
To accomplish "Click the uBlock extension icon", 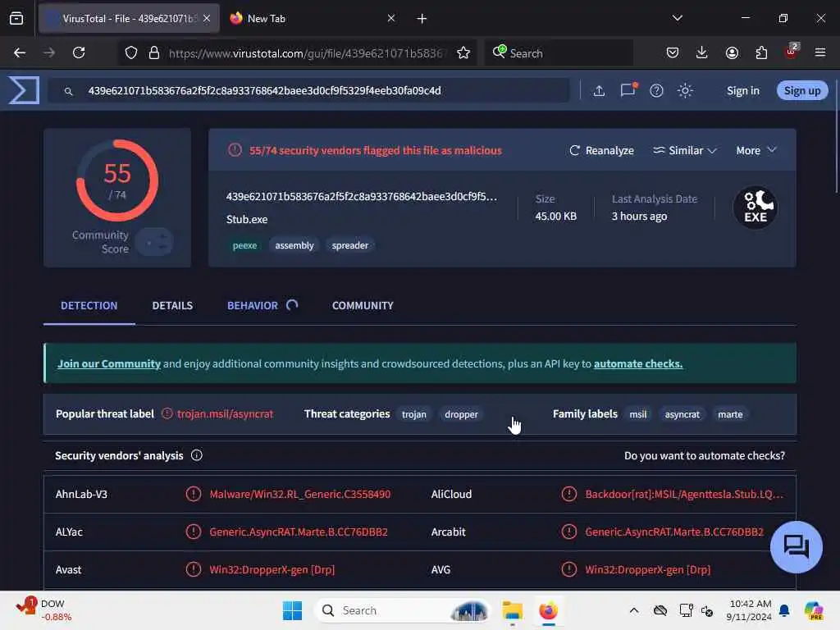I will pos(792,52).
